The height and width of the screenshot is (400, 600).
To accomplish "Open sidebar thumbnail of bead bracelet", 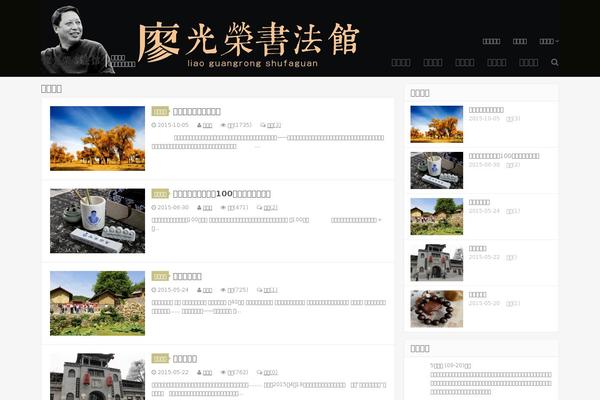I will [x=437, y=309].
